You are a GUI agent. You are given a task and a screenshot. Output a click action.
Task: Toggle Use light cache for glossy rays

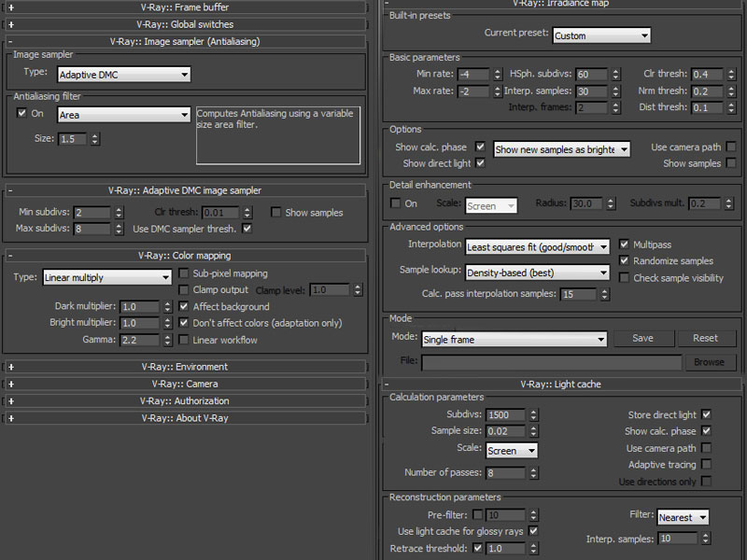(x=533, y=530)
